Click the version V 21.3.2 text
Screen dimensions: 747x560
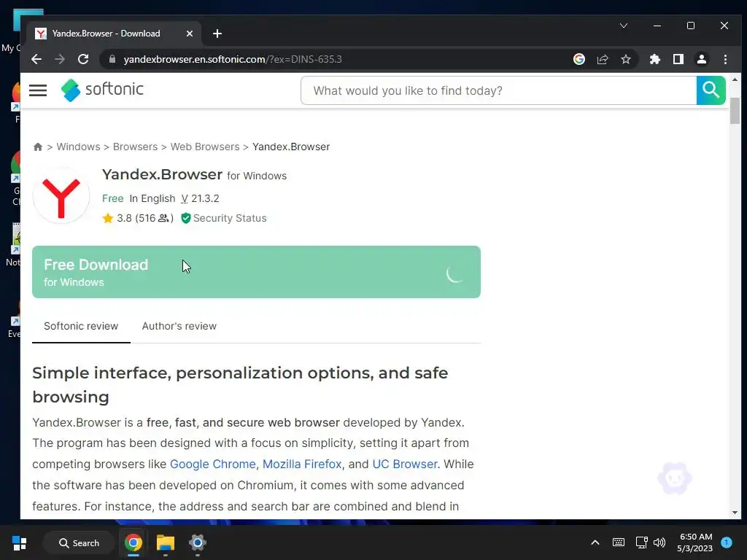tap(200, 198)
